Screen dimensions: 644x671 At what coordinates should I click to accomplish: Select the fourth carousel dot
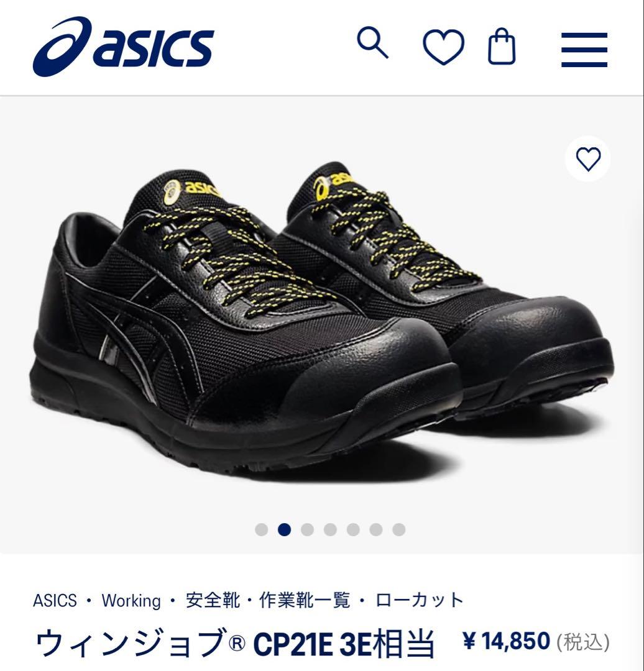pos(330,529)
